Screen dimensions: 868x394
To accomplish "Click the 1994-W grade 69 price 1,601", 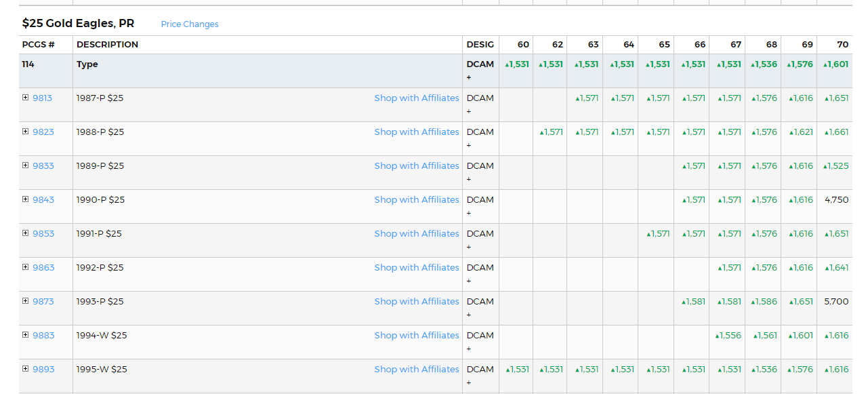I will coord(801,335).
